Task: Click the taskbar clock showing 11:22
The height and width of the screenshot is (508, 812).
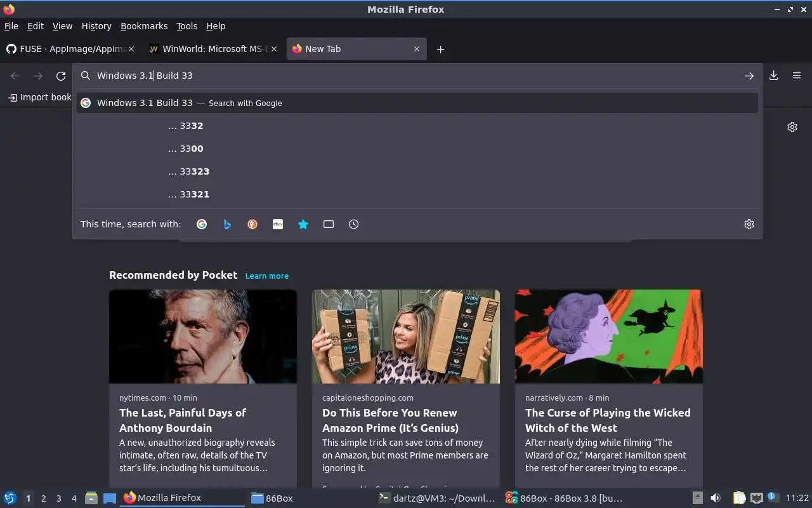Action: click(x=797, y=498)
